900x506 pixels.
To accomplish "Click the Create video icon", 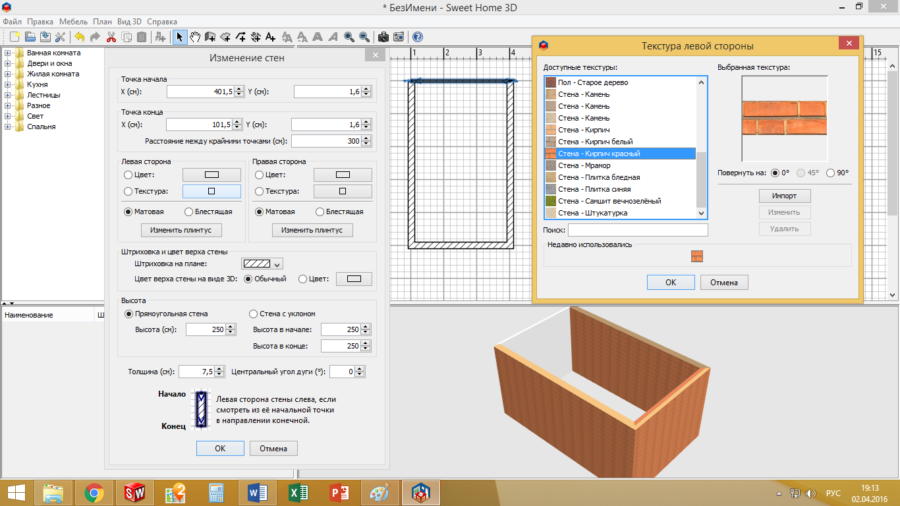I will [398, 37].
